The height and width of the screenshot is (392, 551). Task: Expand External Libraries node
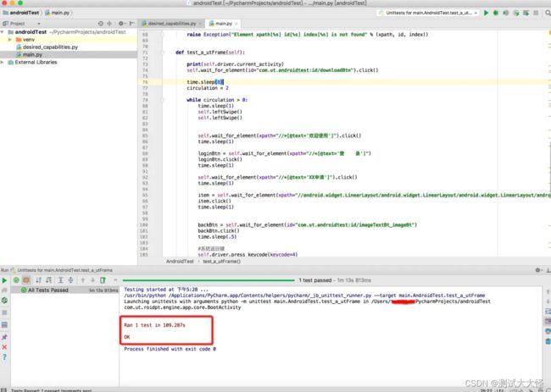tap(3, 62)
